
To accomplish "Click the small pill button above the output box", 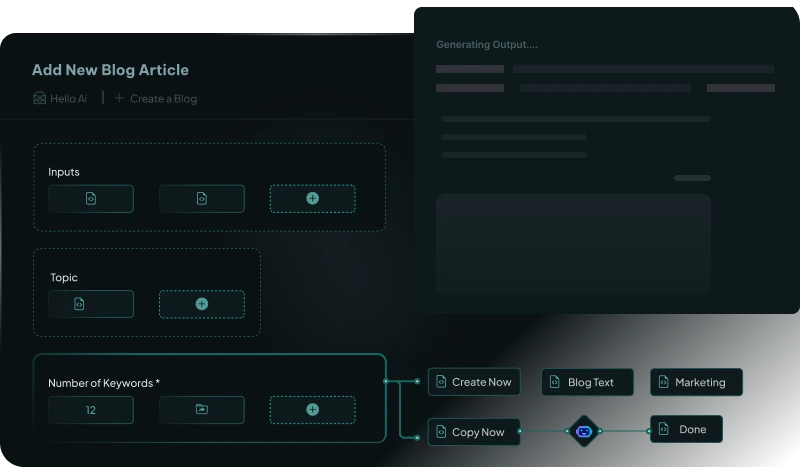I will pyautogui.click(x=692, y=178).
